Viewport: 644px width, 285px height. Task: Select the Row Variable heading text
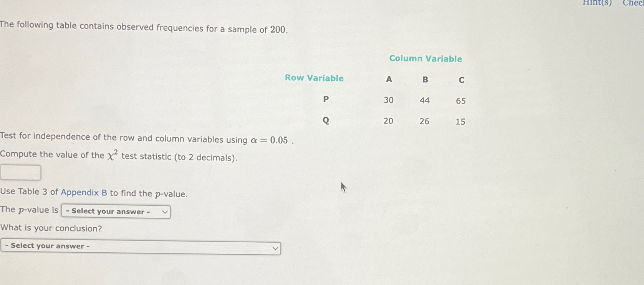[314, 78]
